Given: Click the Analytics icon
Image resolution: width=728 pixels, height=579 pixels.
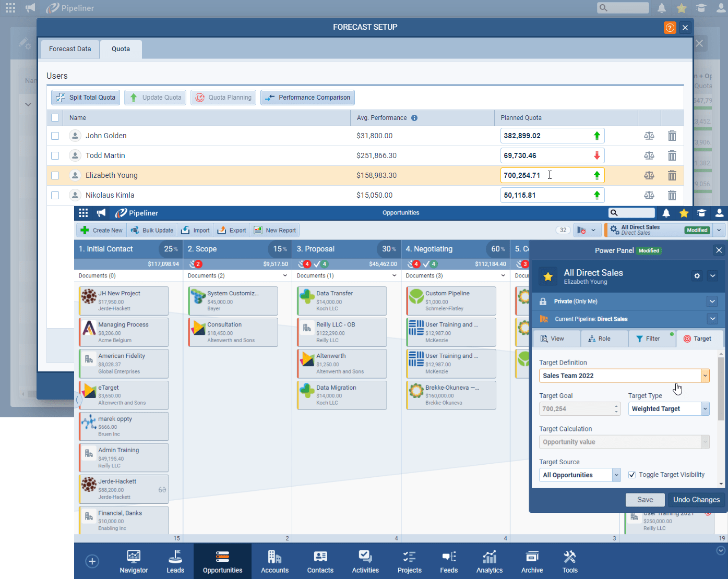Looking at the screenshot, I should pos(489,561).
